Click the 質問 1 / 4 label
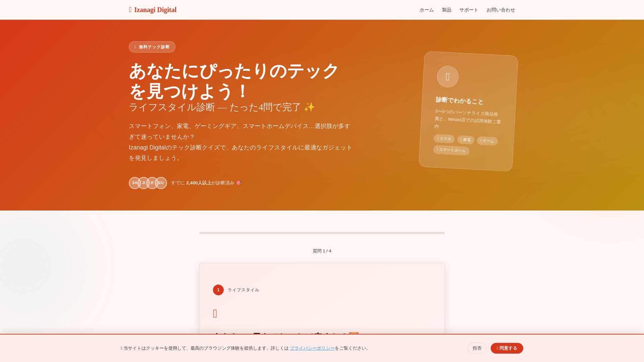644x362 pixels. pos(322,251)
